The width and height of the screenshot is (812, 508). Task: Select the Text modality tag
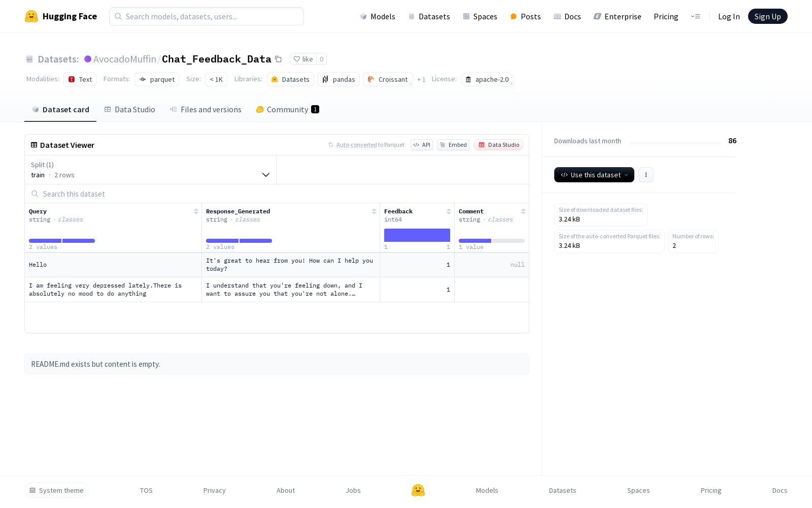tap(80, 79)
